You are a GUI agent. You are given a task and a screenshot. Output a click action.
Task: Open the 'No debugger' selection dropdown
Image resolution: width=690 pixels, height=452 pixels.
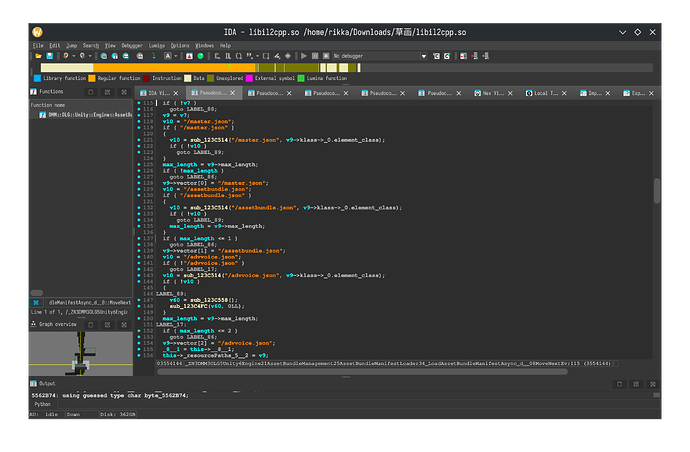click(380, 56)
